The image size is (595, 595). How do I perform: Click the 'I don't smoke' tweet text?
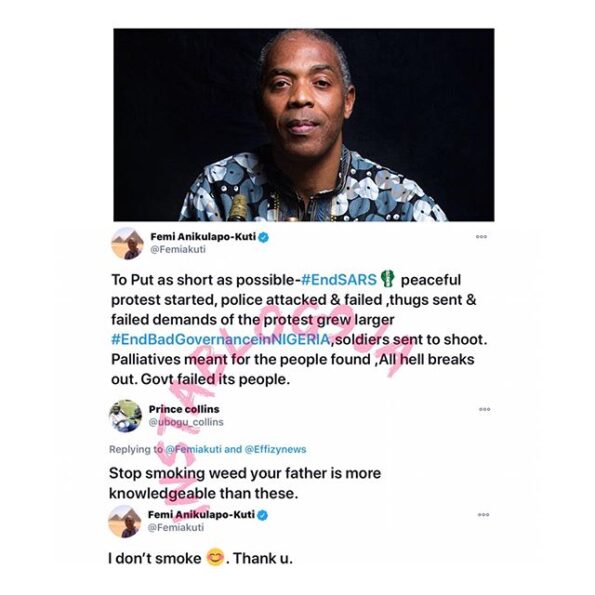click(200, 558)
